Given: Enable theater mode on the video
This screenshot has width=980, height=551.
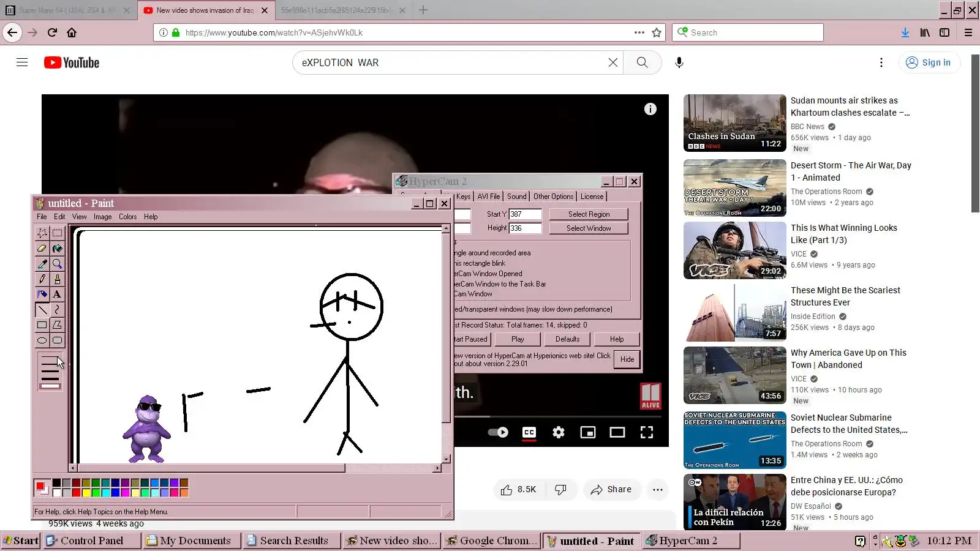Looking at the screenshot, I should coord(617,432).
